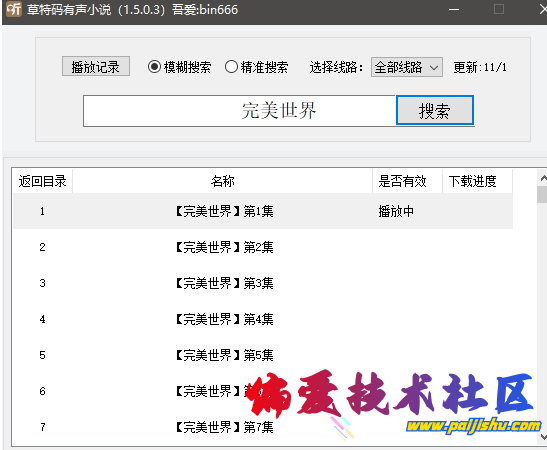Image resolution: width=547 pixels, height=450 pixels.
Task: Select 【完美世界】第3集 row
Action: pyautogui.click(x=263, y=283)
